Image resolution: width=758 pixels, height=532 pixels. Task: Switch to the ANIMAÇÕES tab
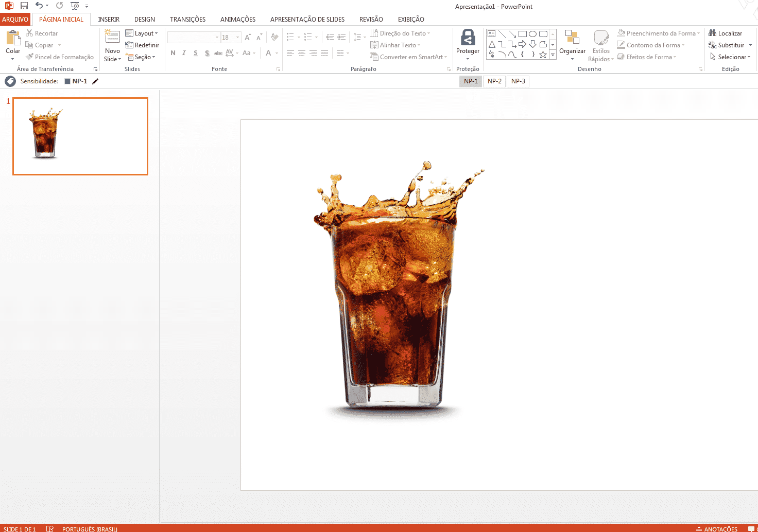(x=238, y=19)
